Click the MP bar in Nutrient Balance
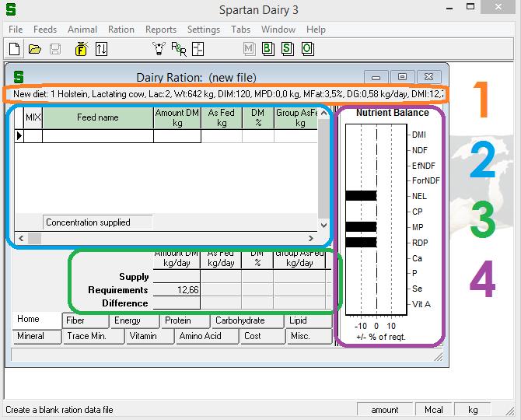The image size is (521, 420). [361, 227]
